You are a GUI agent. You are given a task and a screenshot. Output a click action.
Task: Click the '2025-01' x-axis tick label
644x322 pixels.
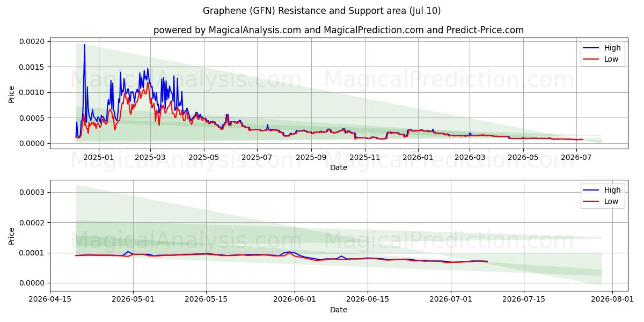(99, 157)
